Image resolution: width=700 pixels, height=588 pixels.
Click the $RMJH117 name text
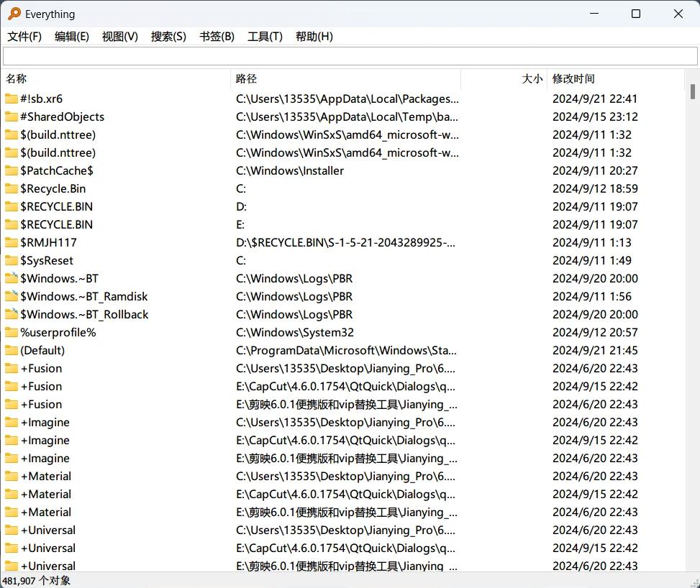[x=48, y=243]
